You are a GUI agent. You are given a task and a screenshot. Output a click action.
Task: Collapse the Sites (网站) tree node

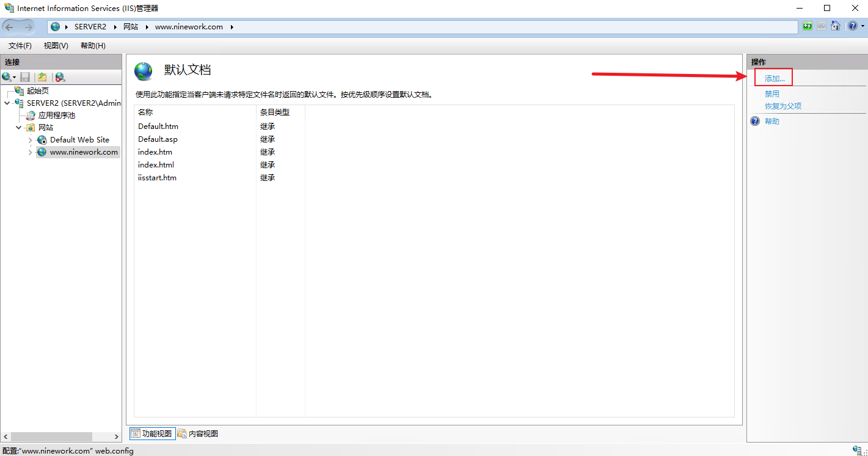pos(19,127)
